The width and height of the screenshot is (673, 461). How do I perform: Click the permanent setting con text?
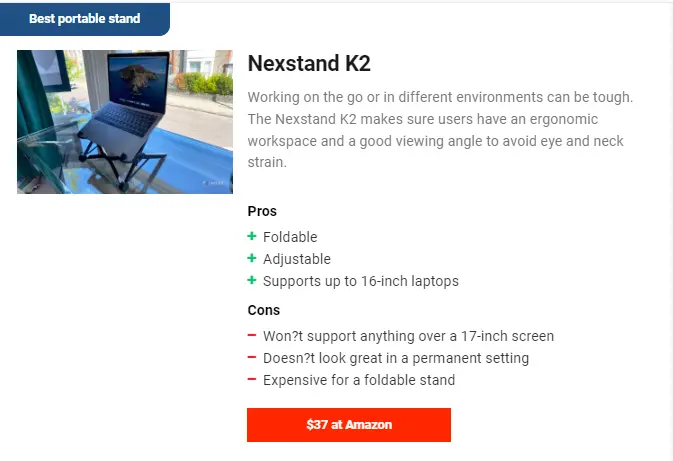(x=396, y=358)
